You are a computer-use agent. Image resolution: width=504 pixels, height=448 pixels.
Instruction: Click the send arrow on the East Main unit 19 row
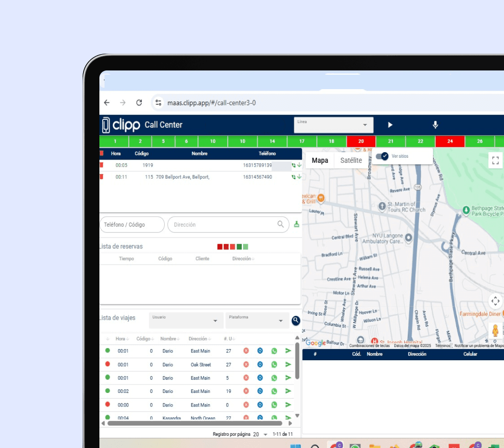pos(288,391)
